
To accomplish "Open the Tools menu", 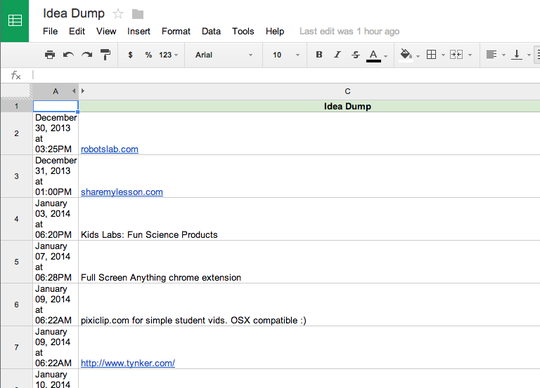I will click(x=243, y=31).
